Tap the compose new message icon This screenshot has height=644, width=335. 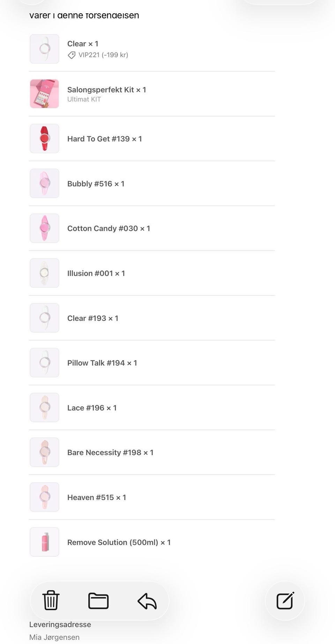[x=285, y=600]
